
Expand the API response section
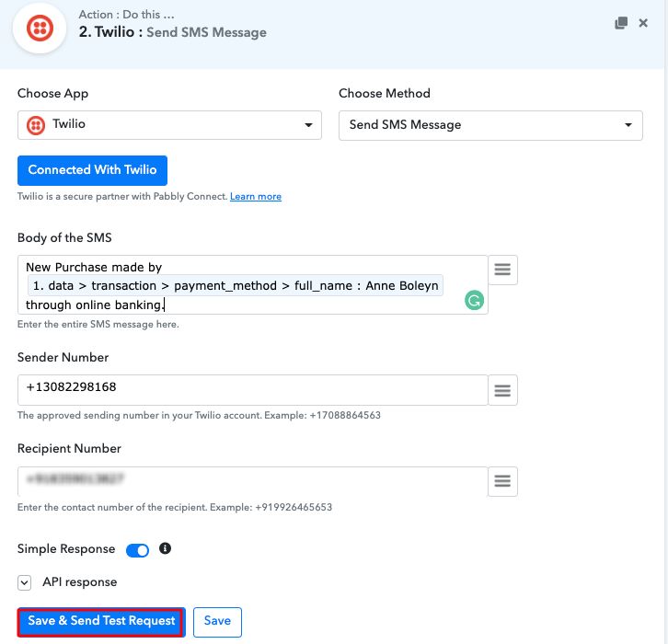click(24, 582)
